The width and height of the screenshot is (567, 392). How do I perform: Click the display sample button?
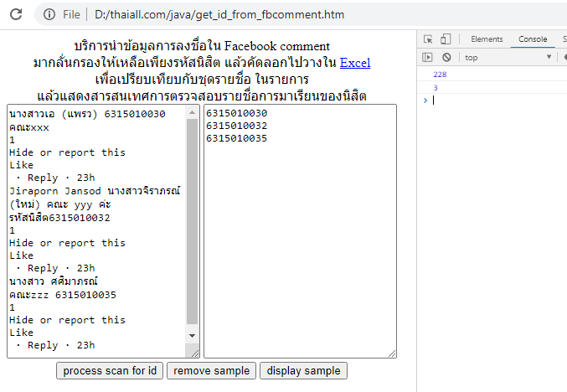tap(303, 371)
